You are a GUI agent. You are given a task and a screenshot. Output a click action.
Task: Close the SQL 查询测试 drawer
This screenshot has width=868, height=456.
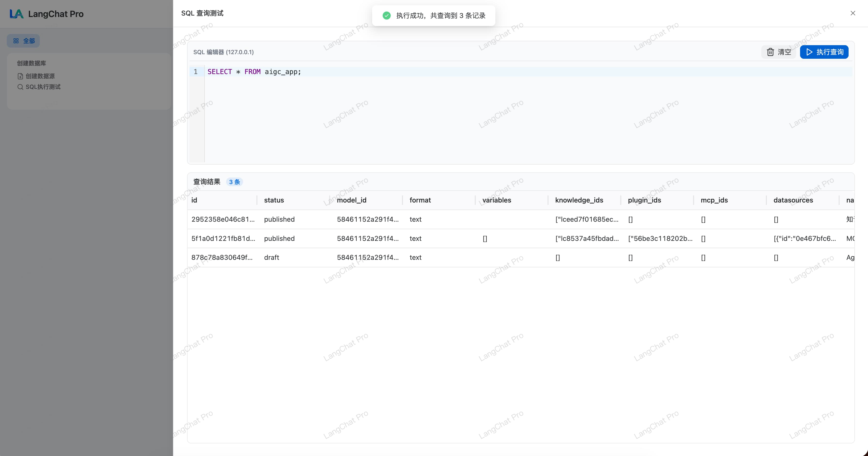(x=852, y=13)
